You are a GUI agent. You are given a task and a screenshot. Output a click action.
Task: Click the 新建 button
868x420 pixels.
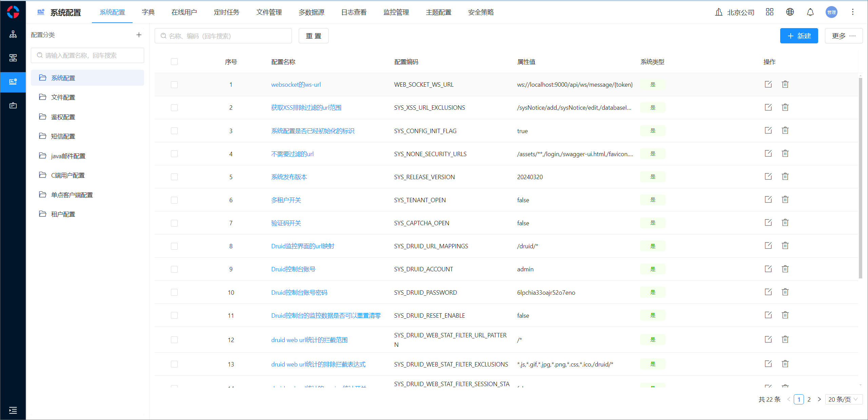click(x=799, y=36)
